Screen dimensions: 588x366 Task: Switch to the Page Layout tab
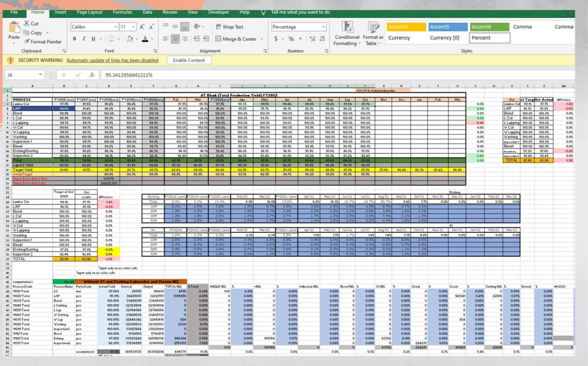tap(89, 12)
